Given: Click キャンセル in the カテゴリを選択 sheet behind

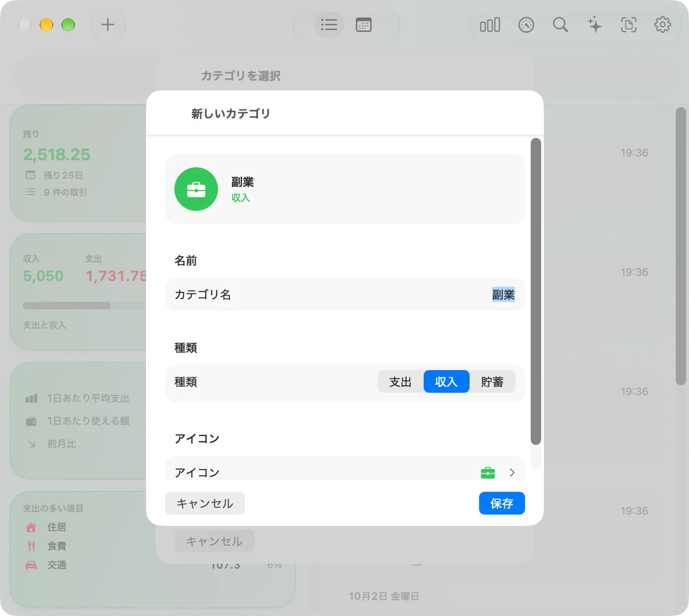Looking at the screenshot, I should tap(214, 541).
